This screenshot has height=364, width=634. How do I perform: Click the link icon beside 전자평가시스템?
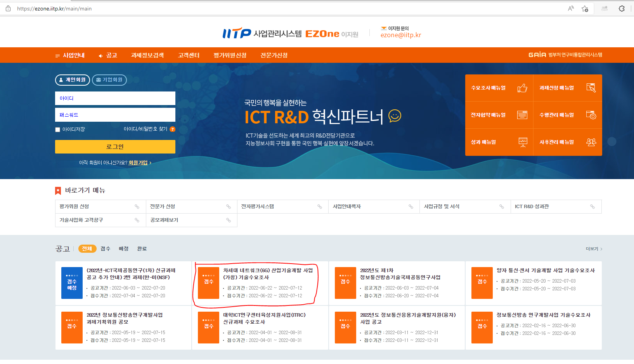(x=320, y=207)
